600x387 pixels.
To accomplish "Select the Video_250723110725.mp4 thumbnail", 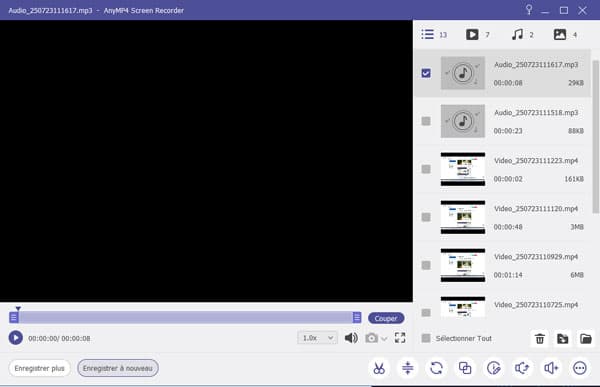I will click(463, 307).
